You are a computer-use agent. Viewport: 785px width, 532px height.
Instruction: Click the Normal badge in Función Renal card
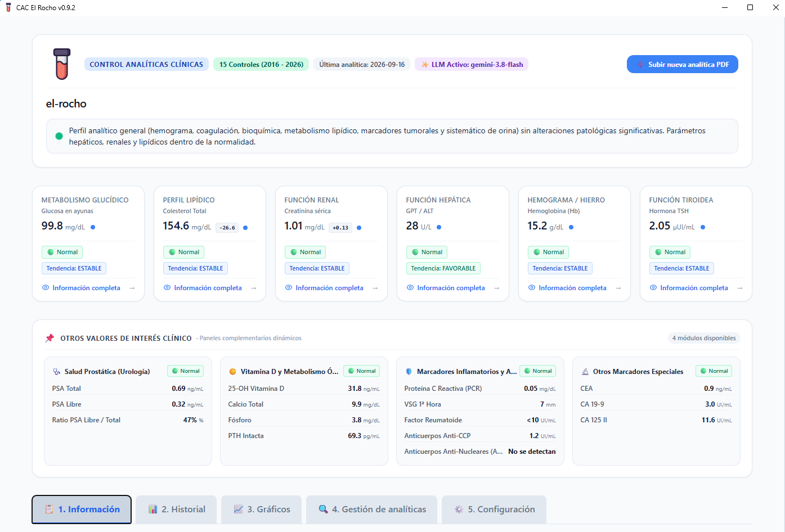[x=305, y=252]
